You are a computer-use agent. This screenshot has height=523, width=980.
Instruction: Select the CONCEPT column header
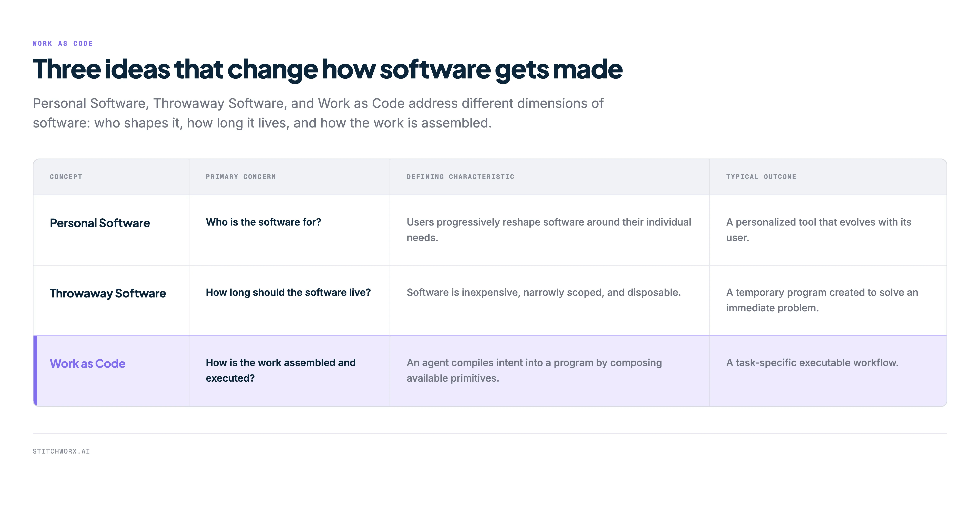point(66,177)
